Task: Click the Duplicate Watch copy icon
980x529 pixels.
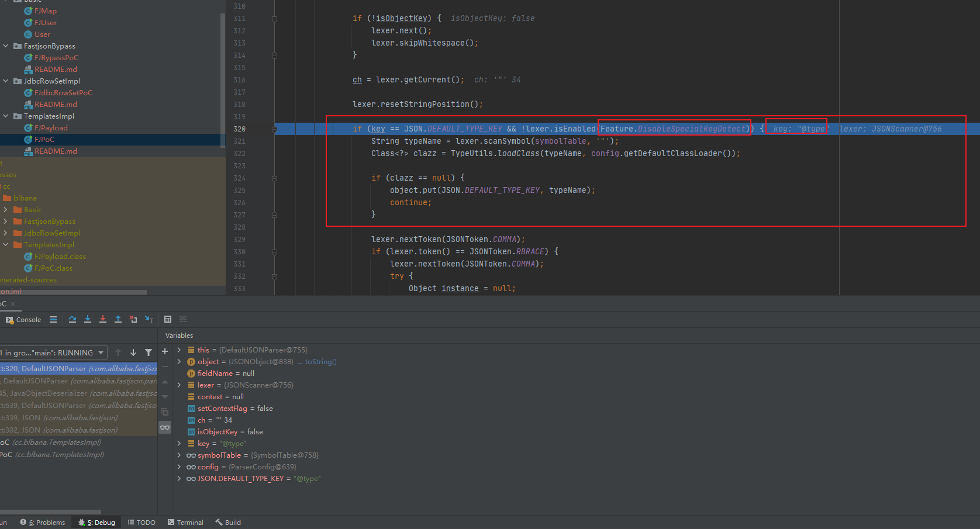Action: (x=165, y=412)
